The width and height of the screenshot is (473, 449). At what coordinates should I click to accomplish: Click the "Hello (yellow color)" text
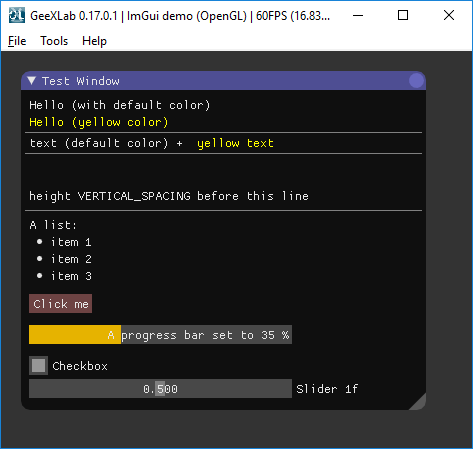[99, 122]
